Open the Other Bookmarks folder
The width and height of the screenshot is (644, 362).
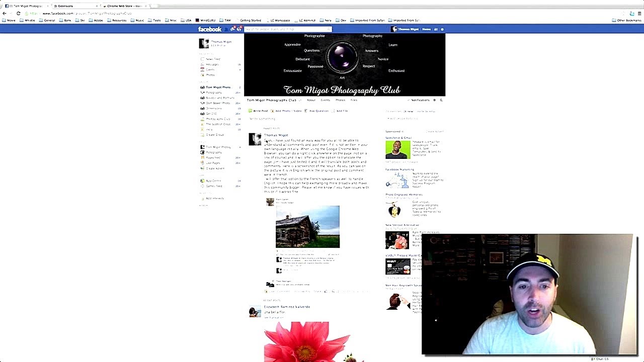[x=627, y=21]
